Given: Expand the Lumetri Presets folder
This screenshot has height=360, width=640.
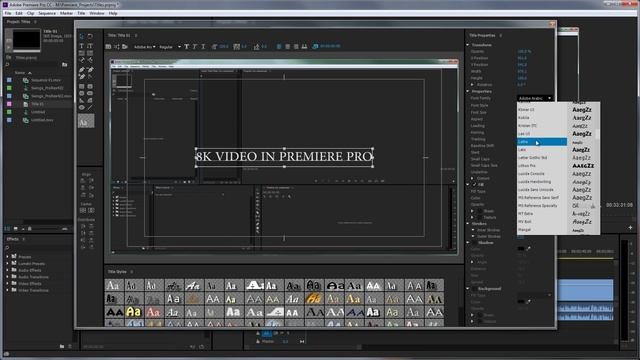Looking at the screenshot, I should tap(7, 264).
